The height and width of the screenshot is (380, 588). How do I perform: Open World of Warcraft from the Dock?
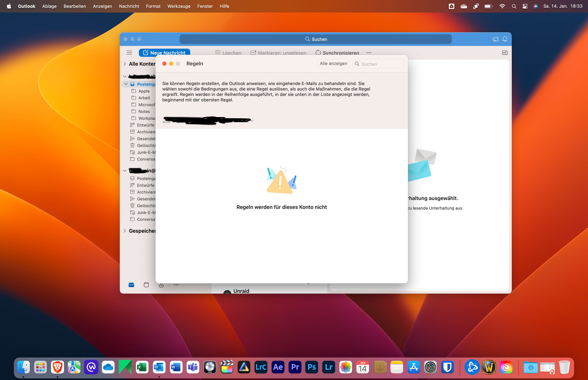tap(489, 367)
